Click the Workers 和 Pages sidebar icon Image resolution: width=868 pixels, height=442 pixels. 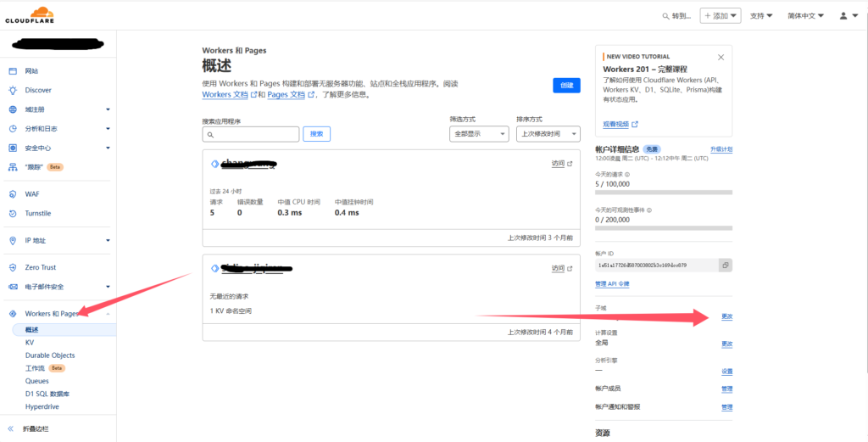pyautogui.click(x=13, y=314)
